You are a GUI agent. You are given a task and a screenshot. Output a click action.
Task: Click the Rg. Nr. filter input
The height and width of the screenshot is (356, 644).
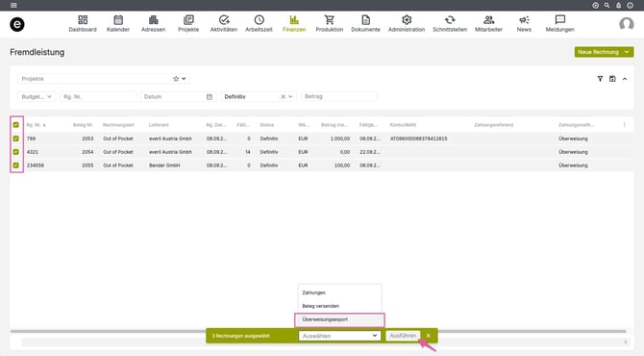98,96
